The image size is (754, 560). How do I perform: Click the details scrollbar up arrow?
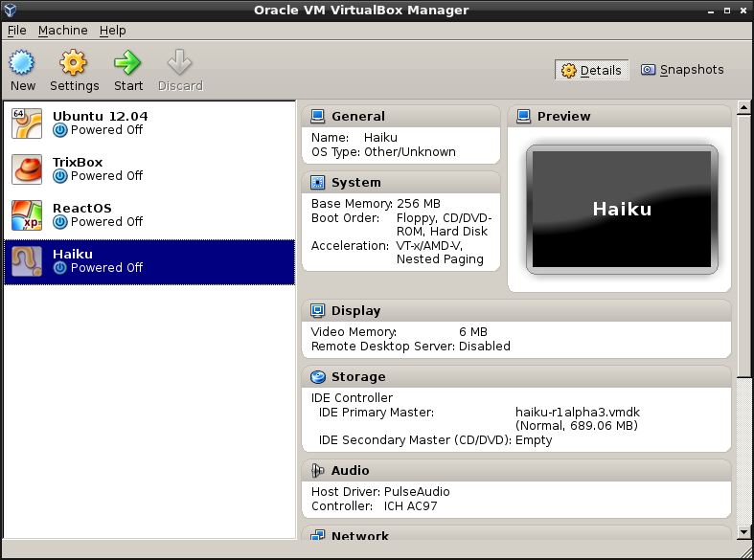[743, 107]
